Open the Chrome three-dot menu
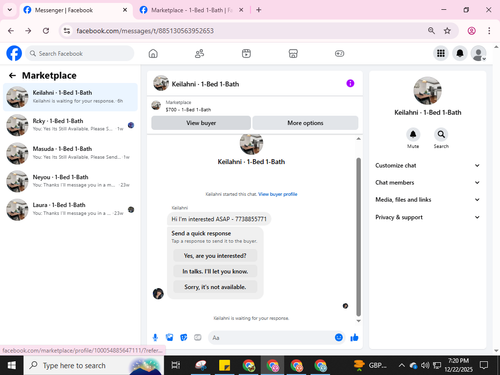Image resolution: width=500 pixels, height=375 pixels. (x=489, y=31)
